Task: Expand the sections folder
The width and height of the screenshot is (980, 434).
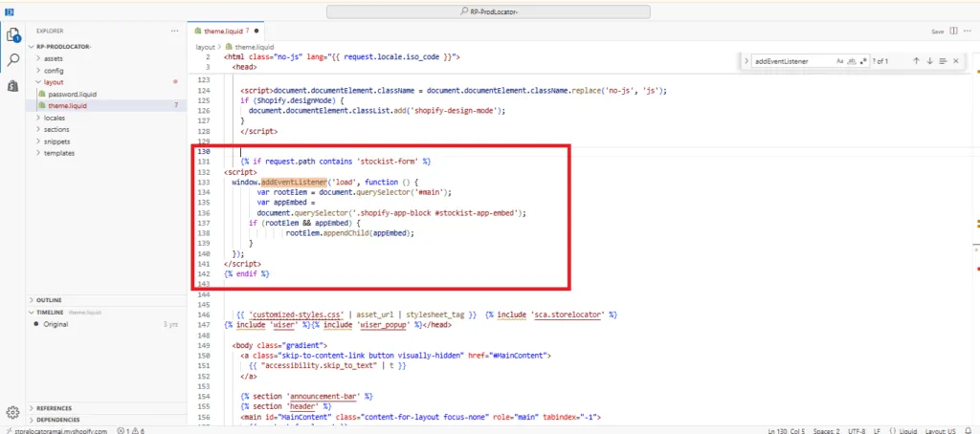Action: tap(56, 129)
